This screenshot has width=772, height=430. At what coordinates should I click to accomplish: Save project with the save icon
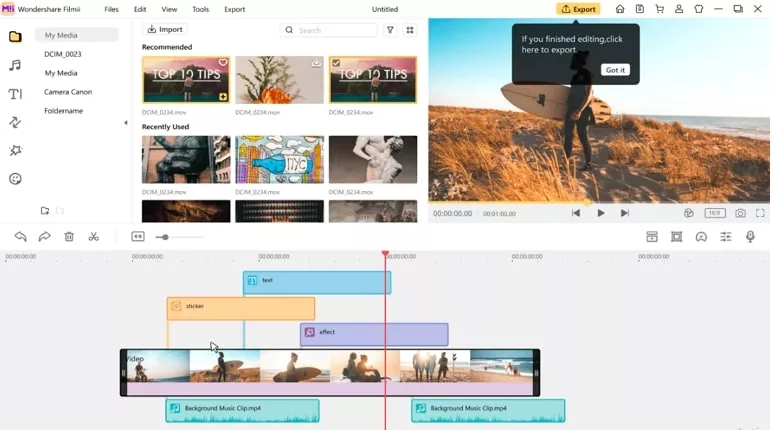point(640,9)
